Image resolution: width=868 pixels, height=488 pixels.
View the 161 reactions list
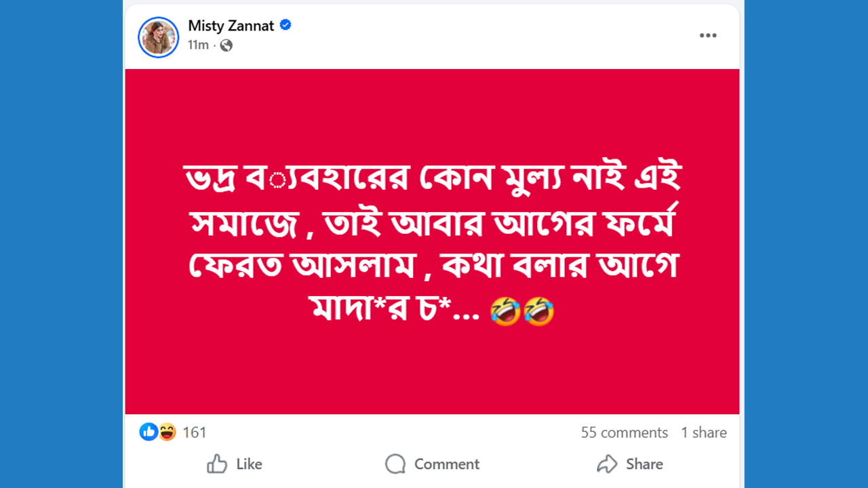(x=195, y=432)
